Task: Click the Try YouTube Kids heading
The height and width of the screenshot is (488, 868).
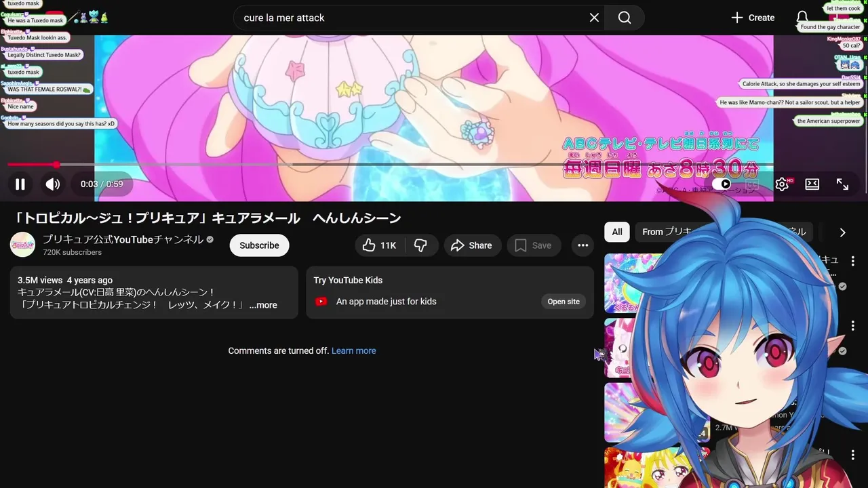Action: coord(348,280)
